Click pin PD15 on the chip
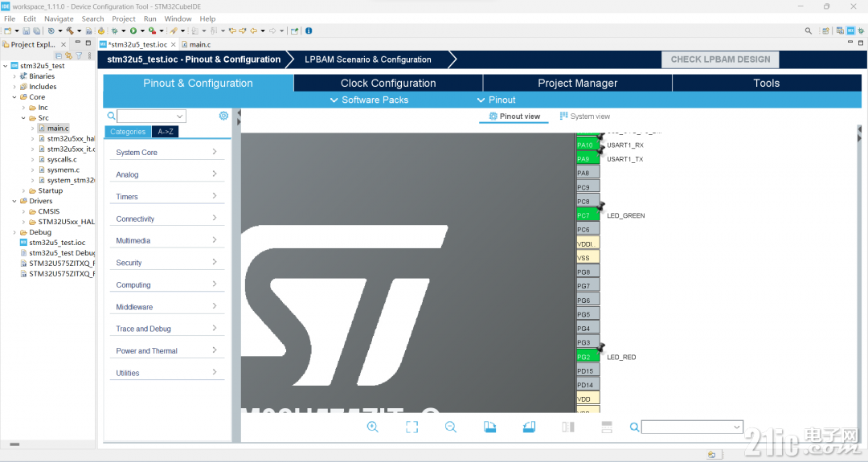Viewport: 868px width, 462px height. click(588, 371)
